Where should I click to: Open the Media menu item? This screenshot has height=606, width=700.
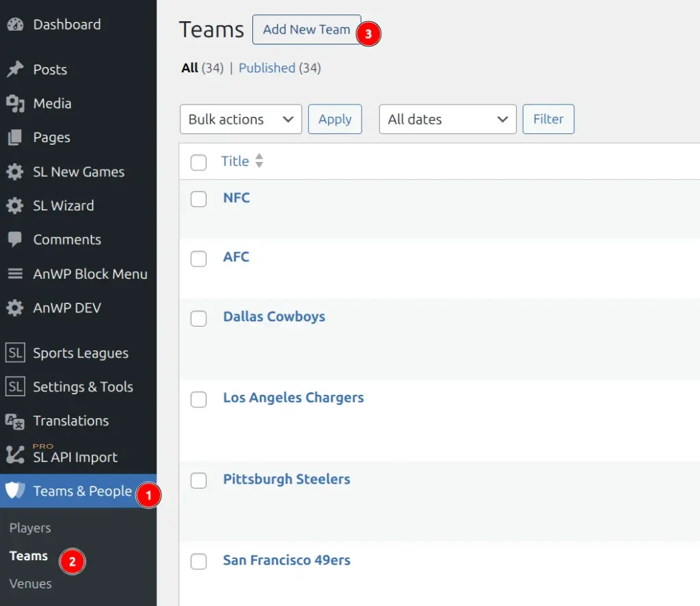point(52,104)
